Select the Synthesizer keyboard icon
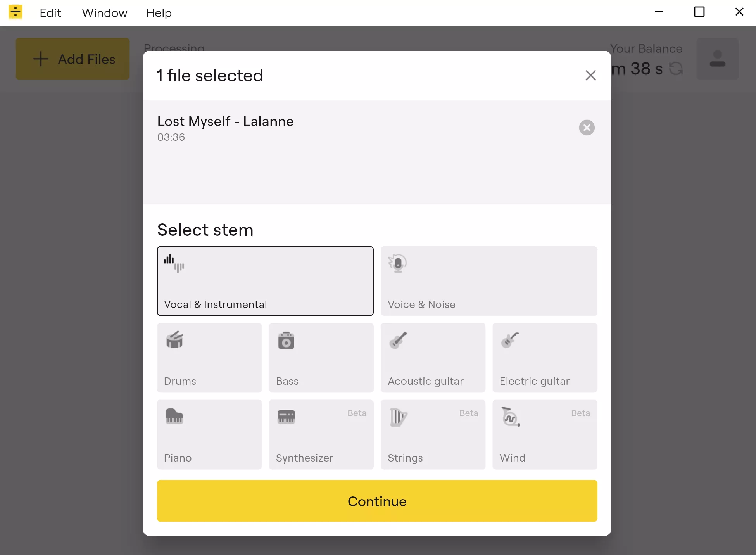756x555 pixels. (x=286, y=417)
